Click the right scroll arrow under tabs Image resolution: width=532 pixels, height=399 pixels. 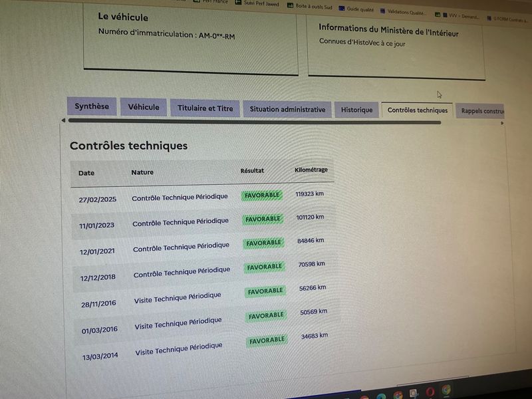point(502,123)
